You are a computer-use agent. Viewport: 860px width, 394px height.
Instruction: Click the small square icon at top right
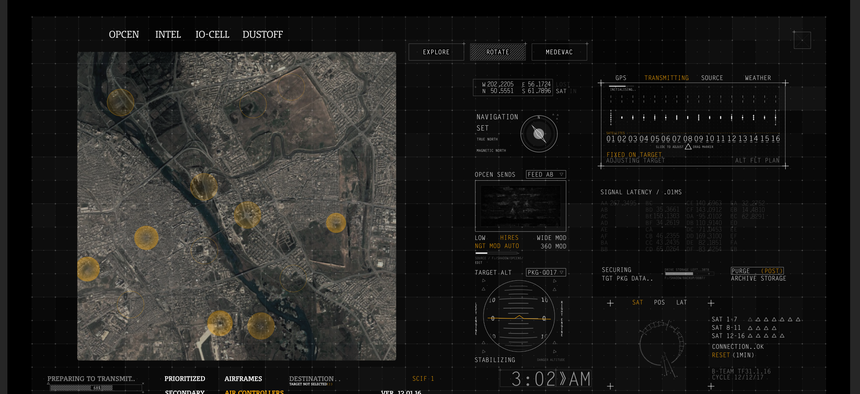coord(802,40)
